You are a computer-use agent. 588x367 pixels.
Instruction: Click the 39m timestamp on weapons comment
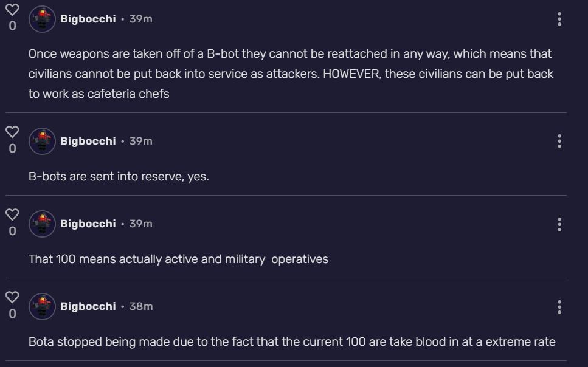click(141, 19)
